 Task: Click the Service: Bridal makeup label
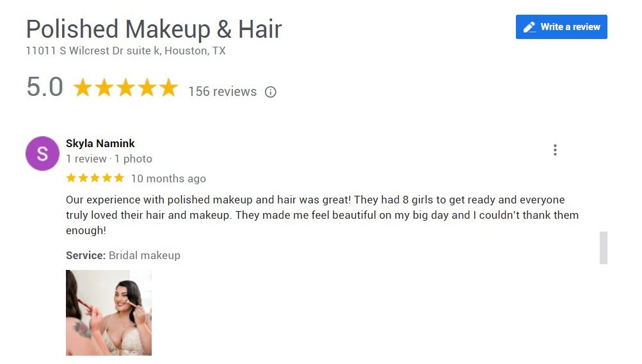pyautogui.click(x=124, y=256)
